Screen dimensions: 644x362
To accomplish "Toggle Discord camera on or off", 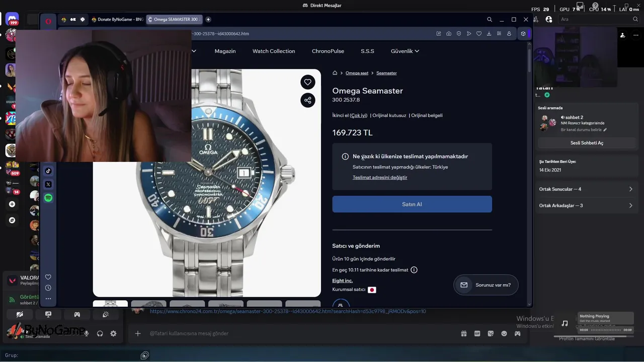I will coord(20,314).
